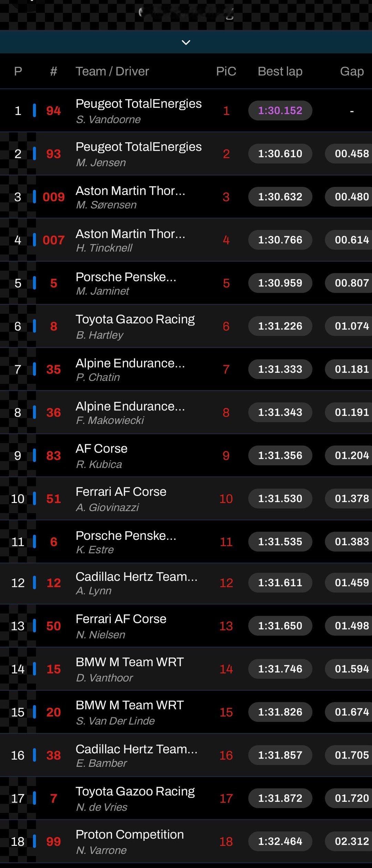This screenshot has height=868, width=372.
Task: Click the 1:31.746 lap time for Vanthoor
Action: [280, 669]
